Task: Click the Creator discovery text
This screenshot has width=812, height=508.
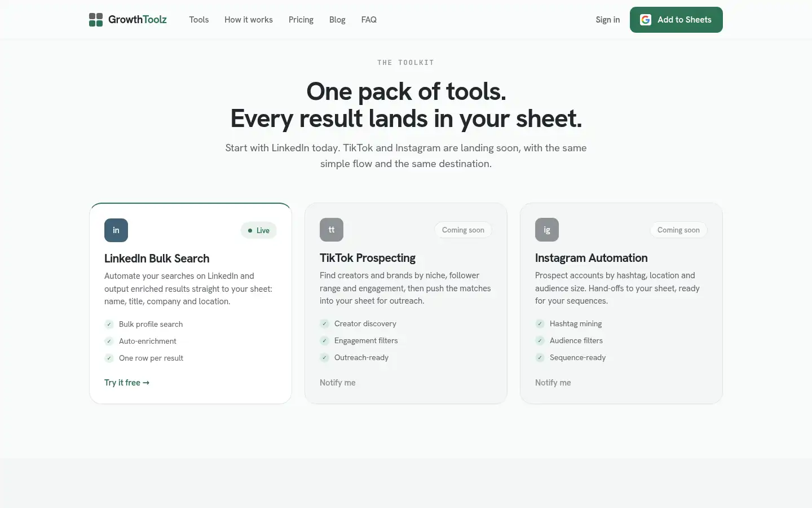Action: pyautogui.click(x=365, y=323)
